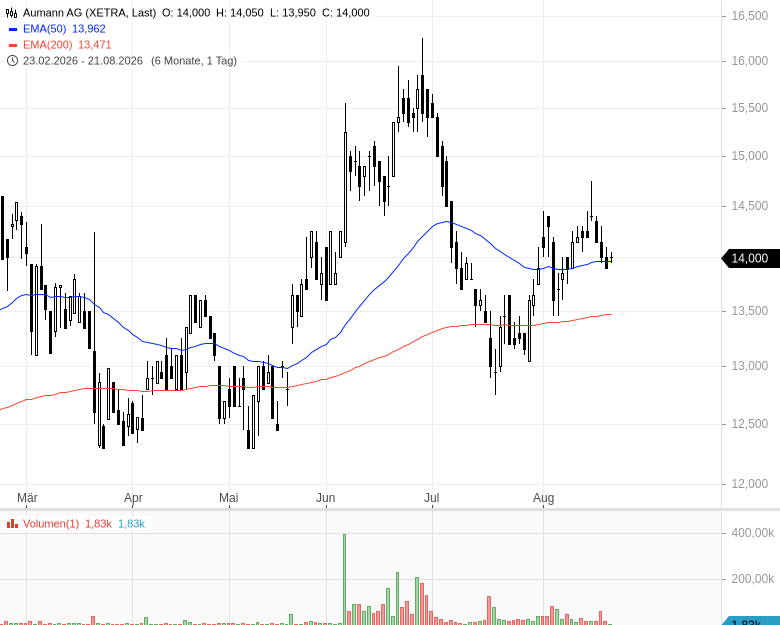Select the Aumann AG (XETRA, Last) title
This screenshot has width=780, height=625.
[90, 13]
